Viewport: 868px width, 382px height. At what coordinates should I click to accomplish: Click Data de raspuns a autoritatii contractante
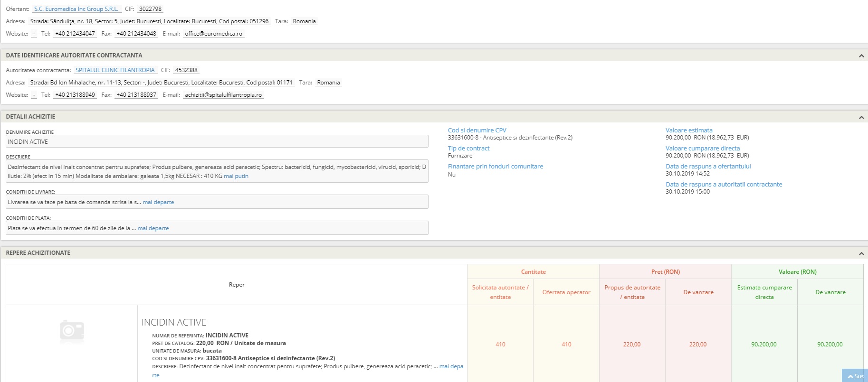click(x=724, y=184)
